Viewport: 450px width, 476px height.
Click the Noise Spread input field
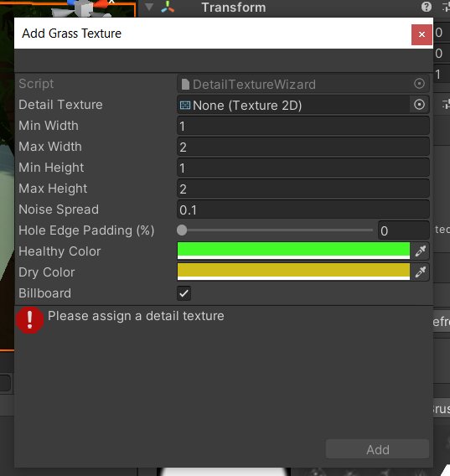coord(303,210)
